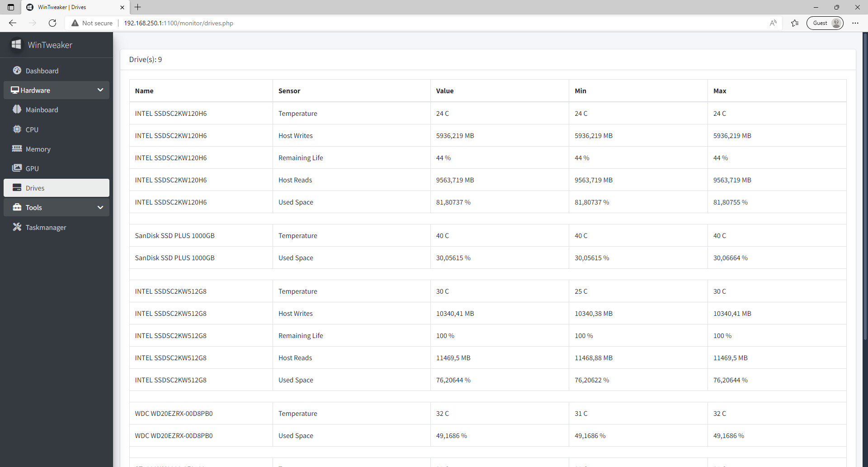
Task: View Memory information
Action: click(38, 149)
